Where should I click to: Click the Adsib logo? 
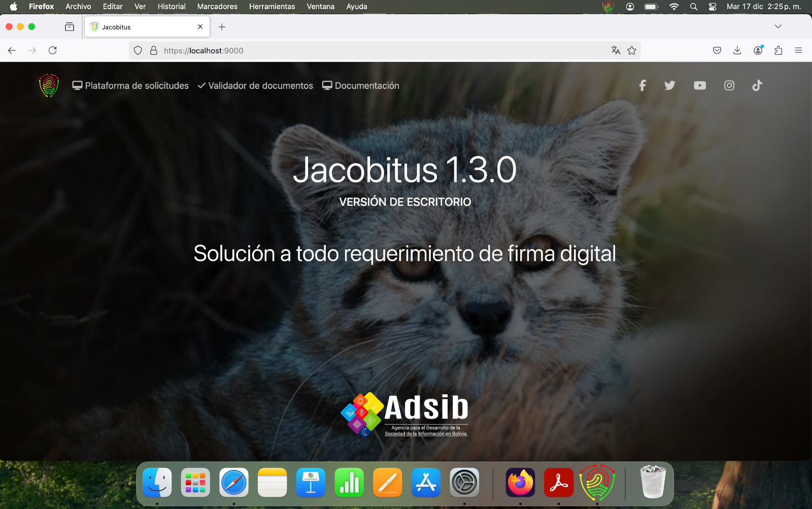(x=404, y=415)
